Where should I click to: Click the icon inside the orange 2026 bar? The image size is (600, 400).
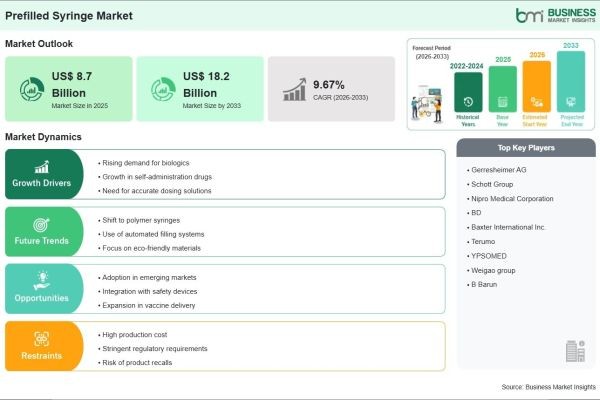coord(536,102)
